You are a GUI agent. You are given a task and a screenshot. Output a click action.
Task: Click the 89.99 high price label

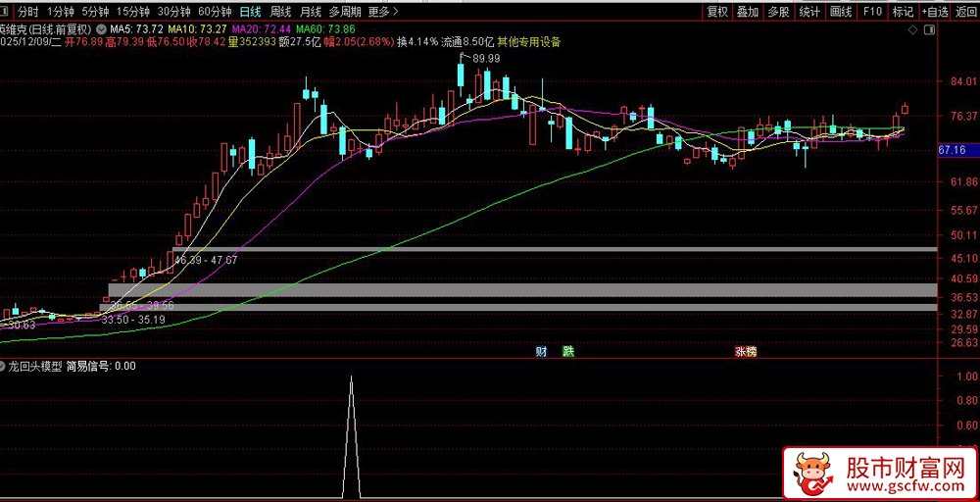point(486,59)
